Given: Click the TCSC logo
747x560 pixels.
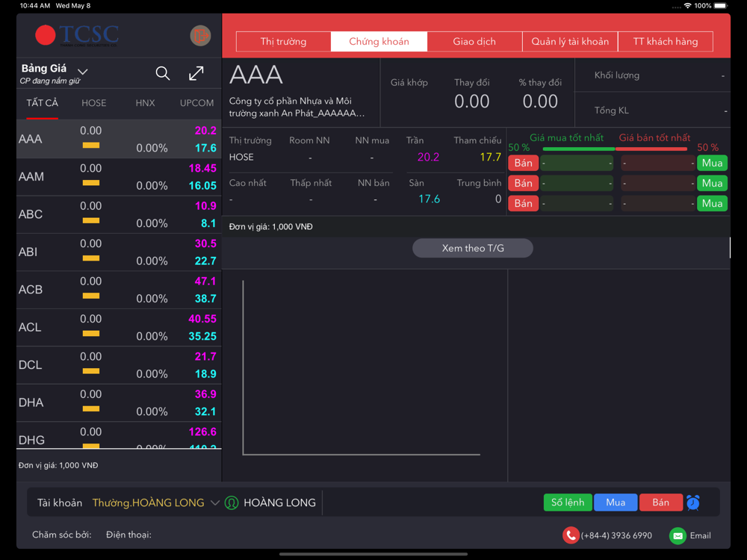Looking at the screenshot, I should [x=77, y=35].
